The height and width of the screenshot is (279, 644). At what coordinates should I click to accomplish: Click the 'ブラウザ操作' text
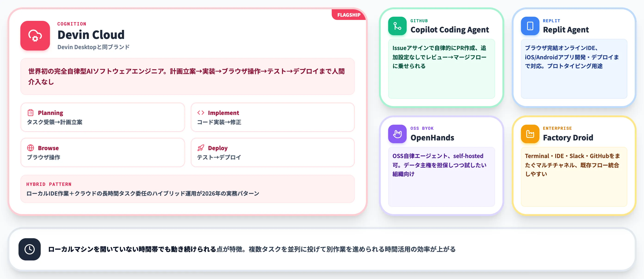click(x=43, y=157)
